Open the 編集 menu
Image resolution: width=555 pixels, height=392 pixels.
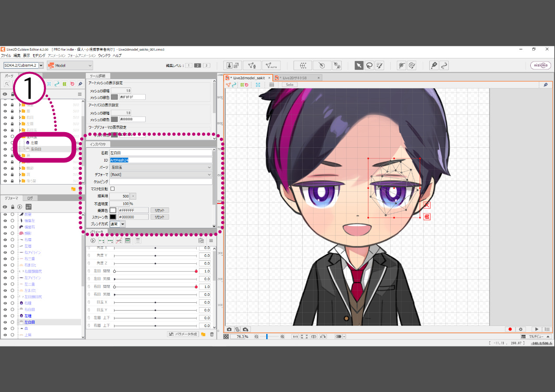pos(17,55)
